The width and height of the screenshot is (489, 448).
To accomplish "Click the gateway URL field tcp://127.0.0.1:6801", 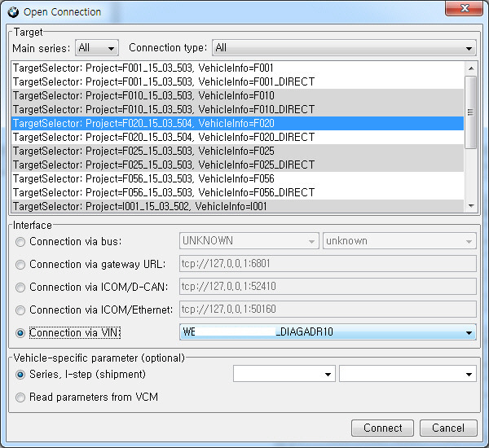I will tap(328, 264).
